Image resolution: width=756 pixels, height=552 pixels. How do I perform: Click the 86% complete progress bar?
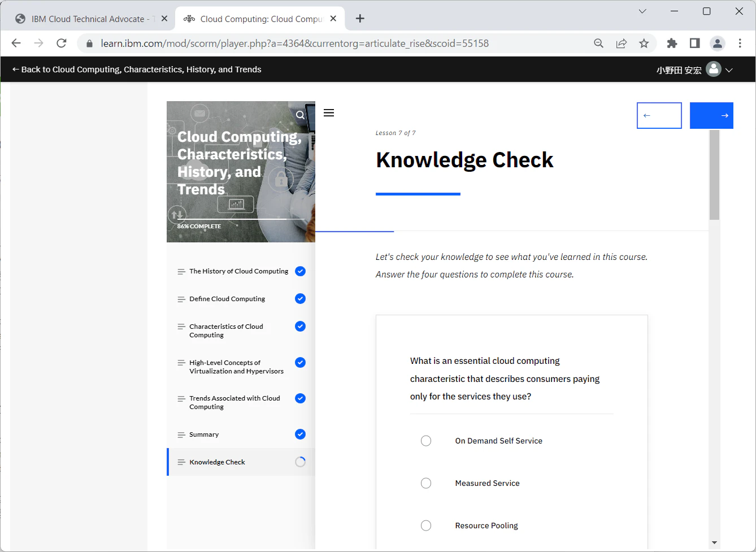point(241,219)
